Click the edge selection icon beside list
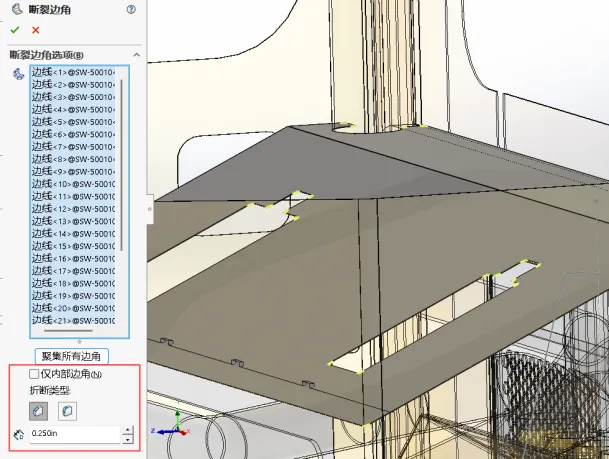The height and width of the screenshot is (459, 609). [16, 74]
